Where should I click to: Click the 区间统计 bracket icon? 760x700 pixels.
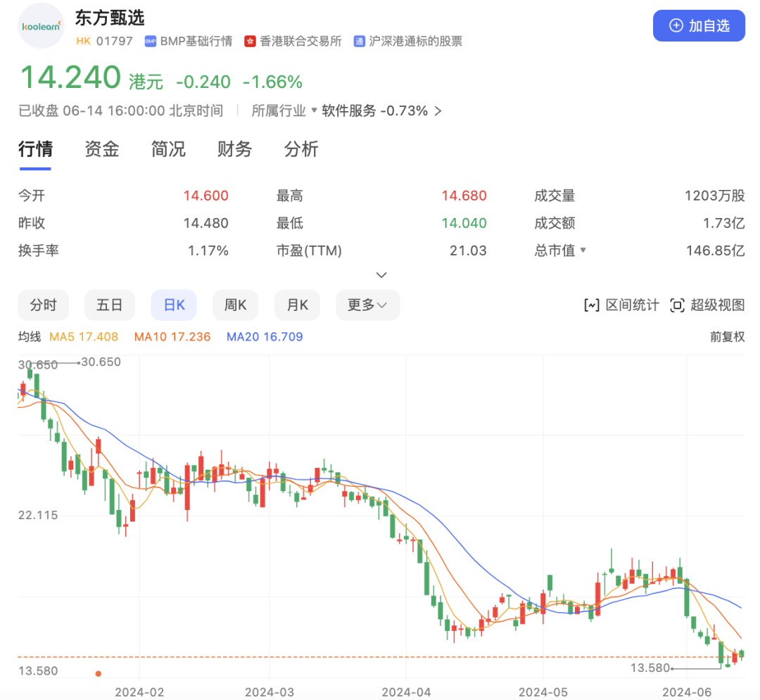point(591,305)
